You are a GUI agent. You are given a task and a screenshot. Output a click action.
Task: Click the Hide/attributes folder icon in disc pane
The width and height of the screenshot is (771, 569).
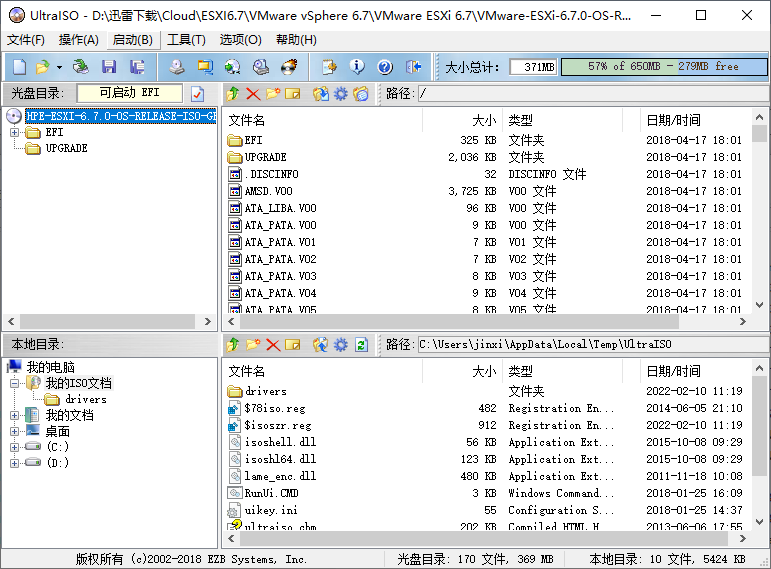click(x=361, y=93)
